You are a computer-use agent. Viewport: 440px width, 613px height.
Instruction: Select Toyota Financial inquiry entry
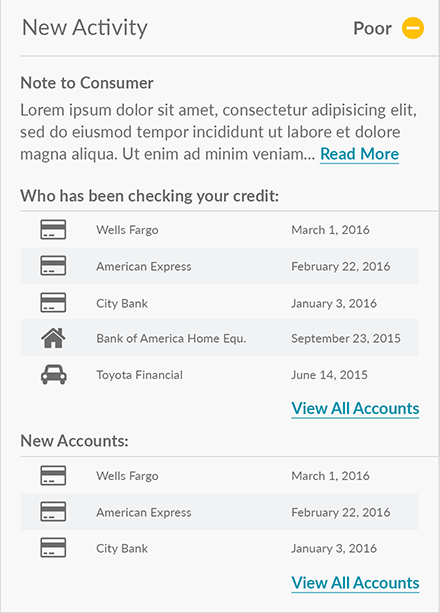click(x=219, y=375)
